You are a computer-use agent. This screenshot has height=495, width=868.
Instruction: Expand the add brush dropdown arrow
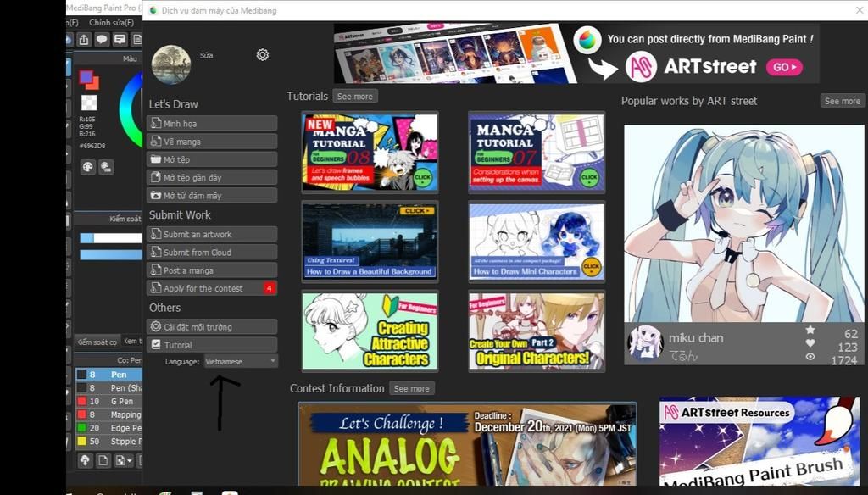129,460
